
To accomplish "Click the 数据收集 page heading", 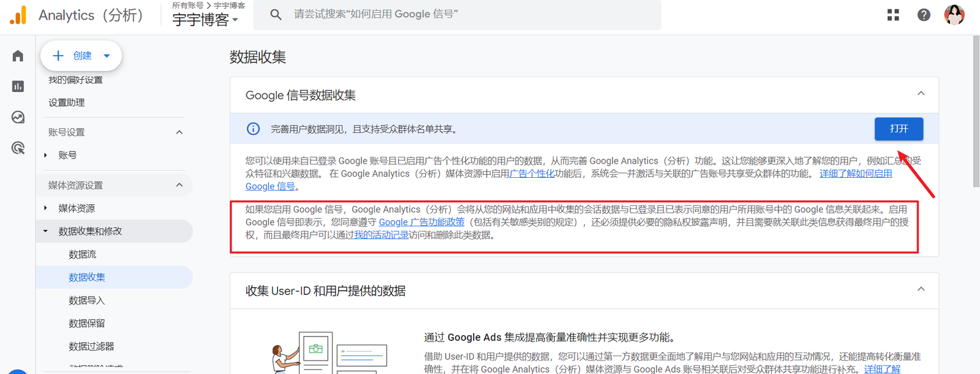I will pos(258,57).
